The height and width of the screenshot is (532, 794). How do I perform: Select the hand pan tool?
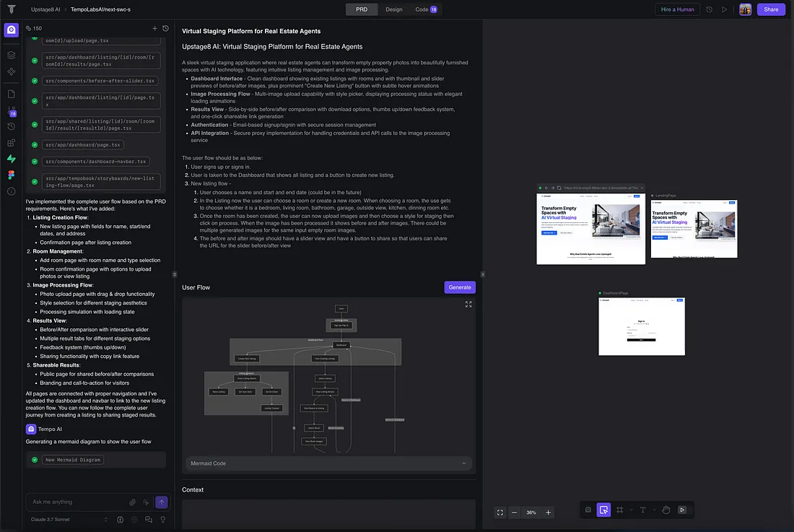coord(666,510)
